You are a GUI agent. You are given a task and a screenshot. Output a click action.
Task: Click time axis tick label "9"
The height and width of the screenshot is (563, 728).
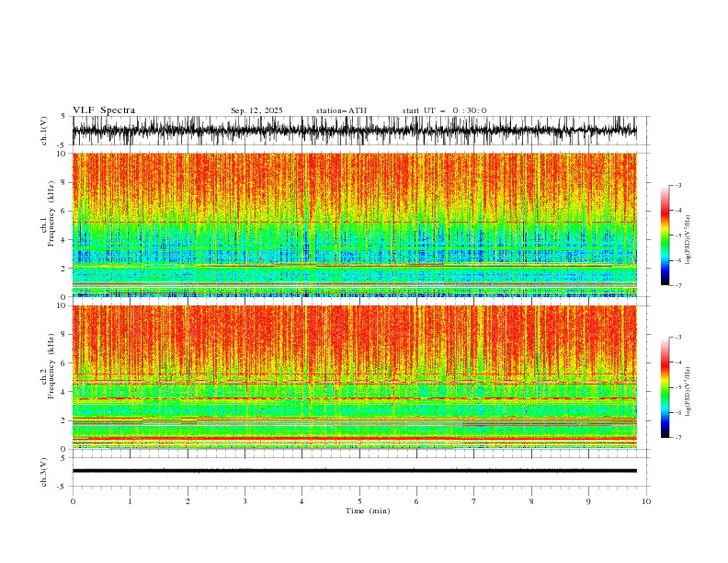click(588, 501)
